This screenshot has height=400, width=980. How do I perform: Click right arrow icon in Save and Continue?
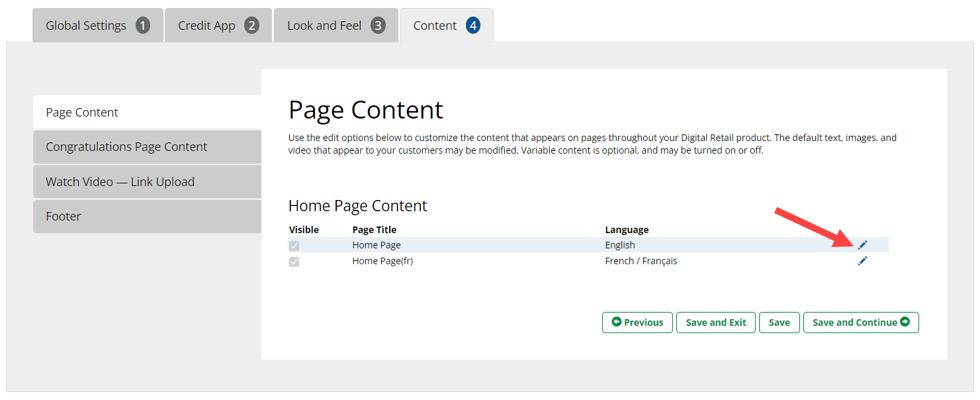905,322
